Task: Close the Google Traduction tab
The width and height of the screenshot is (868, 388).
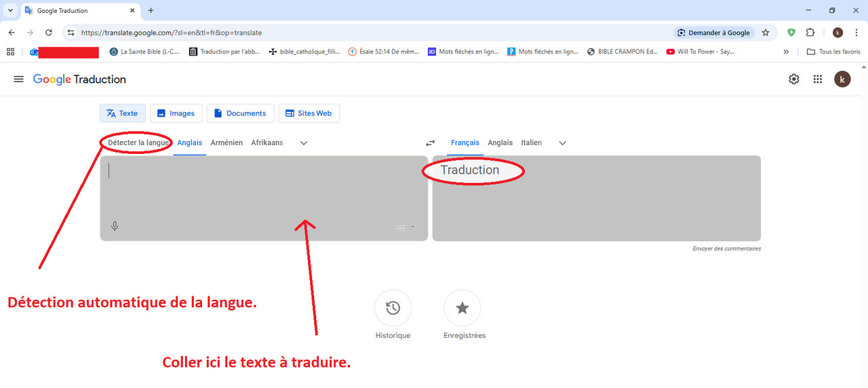Action: pos(134,11)
